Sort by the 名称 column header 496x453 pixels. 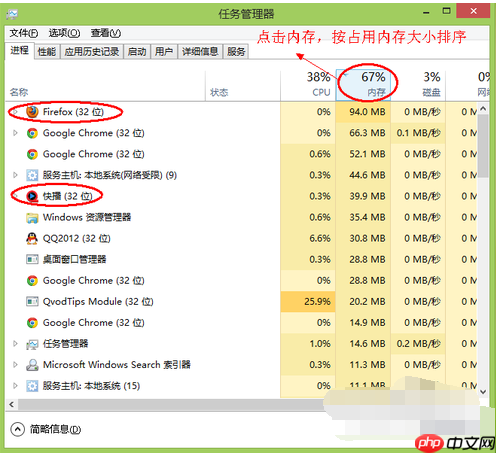105,85
